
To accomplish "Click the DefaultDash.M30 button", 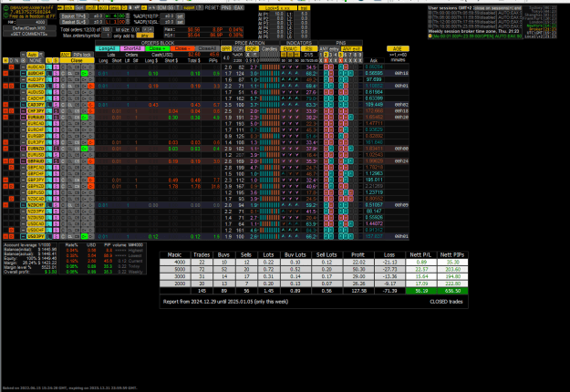I will (x=29, y=28).
